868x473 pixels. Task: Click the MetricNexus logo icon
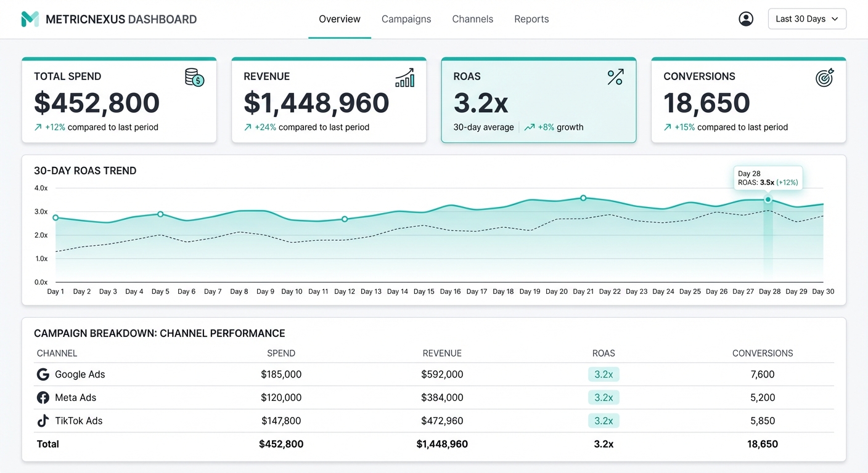(x=29, y=18)
